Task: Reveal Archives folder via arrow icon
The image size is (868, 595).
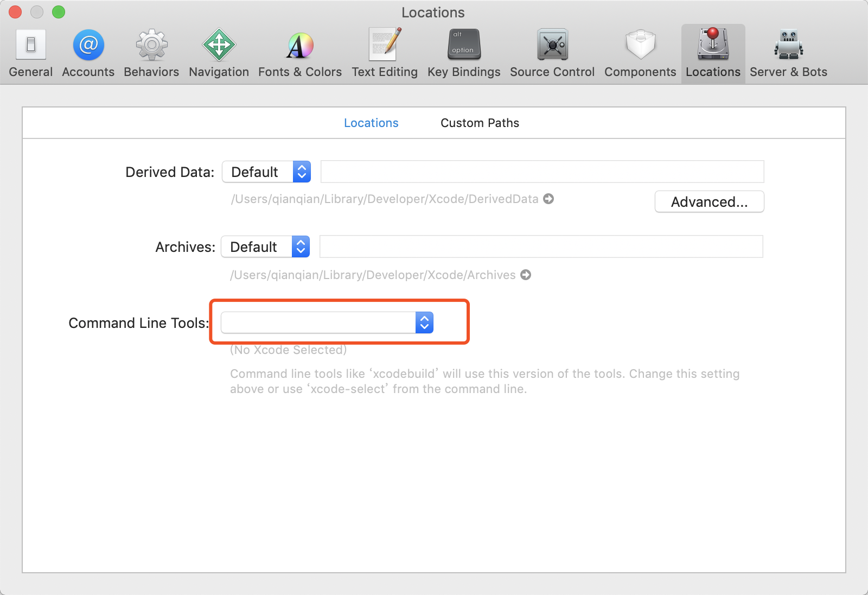Action: [x=526, y=275]
